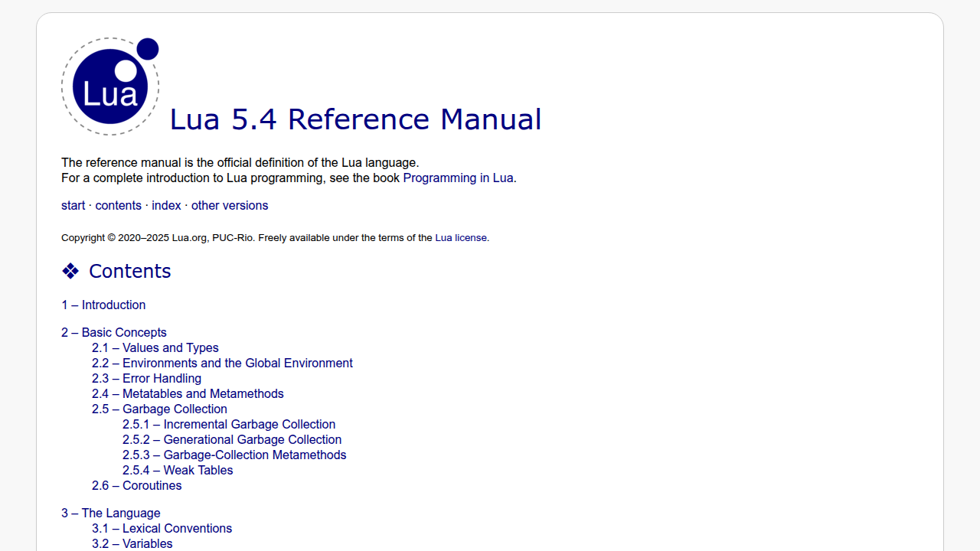Open section 3 – The Language
Screen dimensions: 980x551
click(111, 513)
